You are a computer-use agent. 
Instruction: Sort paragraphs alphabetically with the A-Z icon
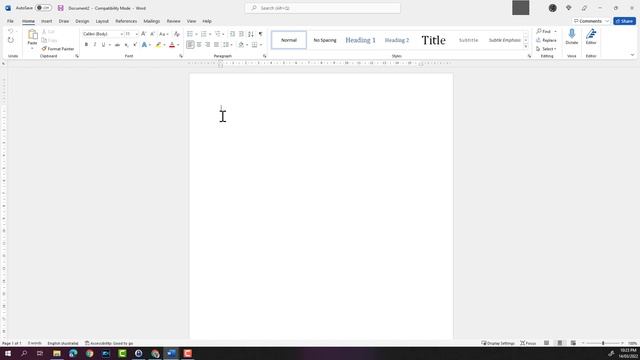pyautogui.click(x=251, y=34)
